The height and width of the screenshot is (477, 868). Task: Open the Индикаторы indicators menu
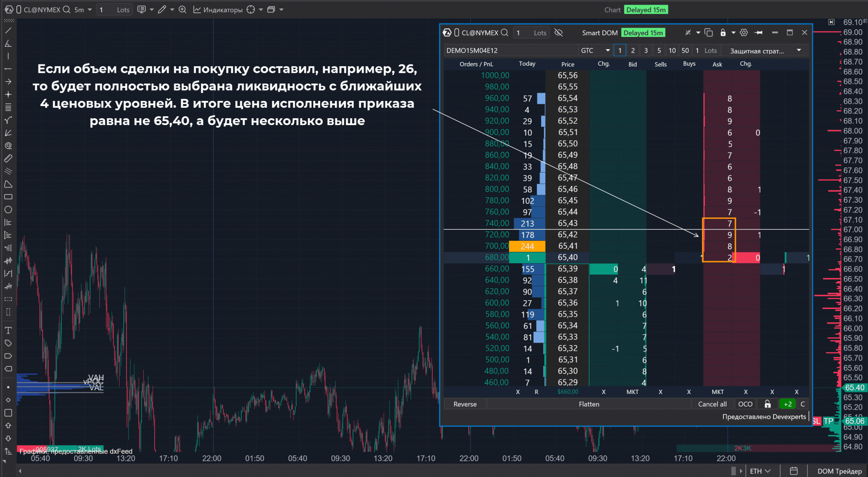(x=218, y=9)
